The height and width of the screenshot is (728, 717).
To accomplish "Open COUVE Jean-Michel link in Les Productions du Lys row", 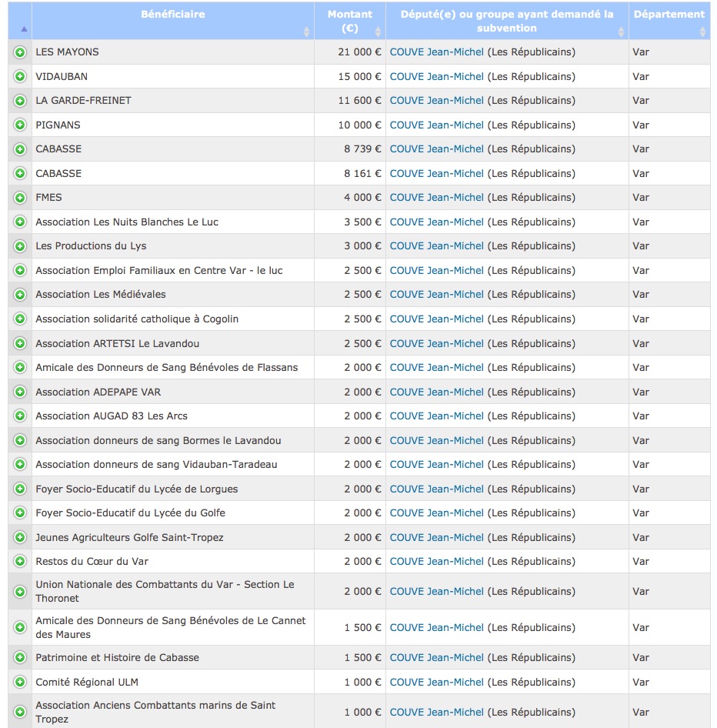I will pyautogui.click(x=437, y=246).
